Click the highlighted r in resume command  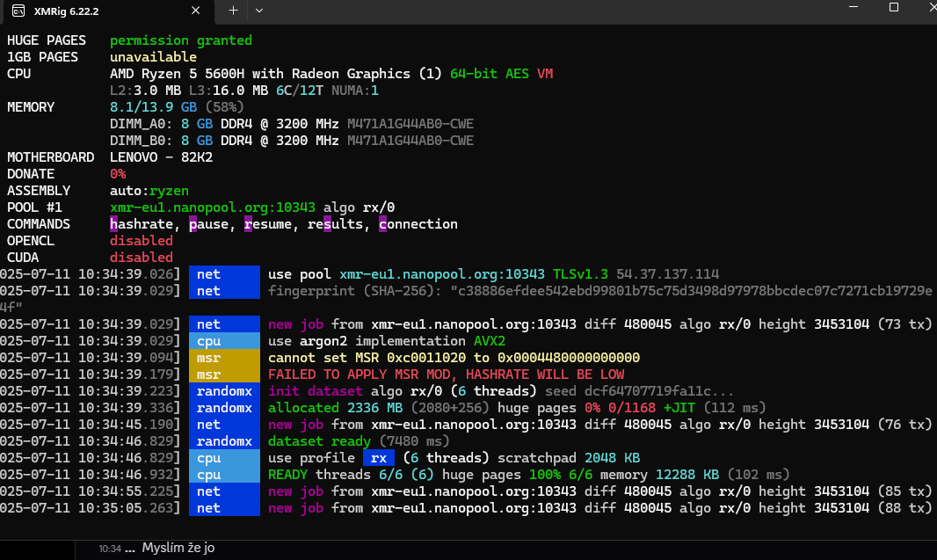click(248, 224)
